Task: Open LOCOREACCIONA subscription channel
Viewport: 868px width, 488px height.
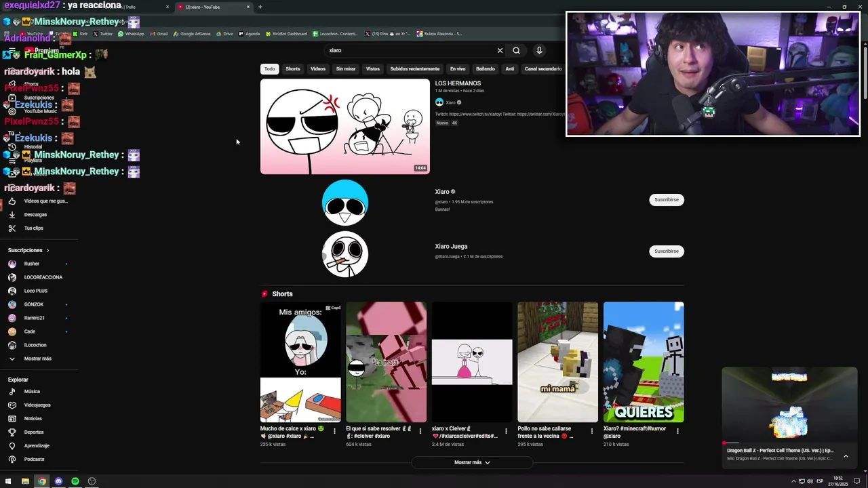Action: pos(43,277)
